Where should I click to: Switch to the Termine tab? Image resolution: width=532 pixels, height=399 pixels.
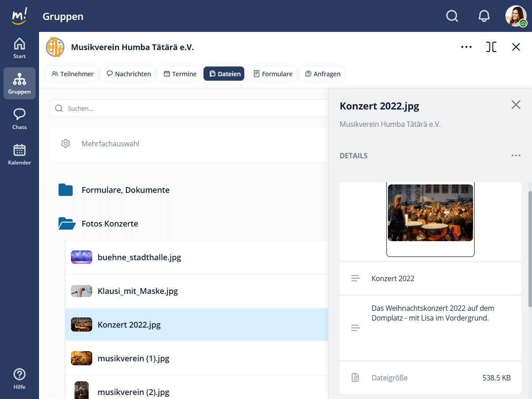click(180, 74)
